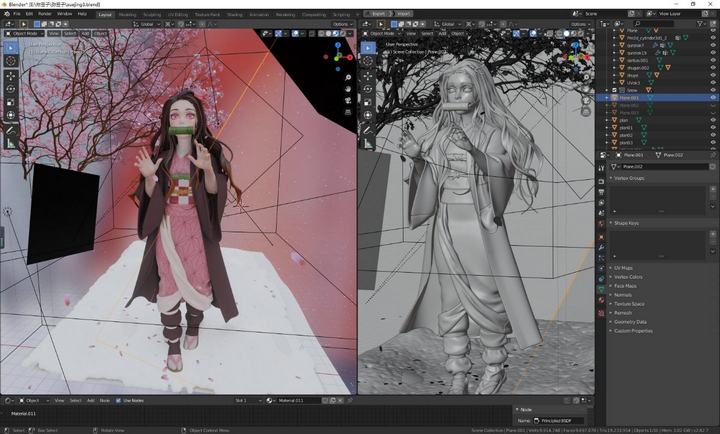
Task: Click the navigation gizmo in the left viewport
Action: 338,57
